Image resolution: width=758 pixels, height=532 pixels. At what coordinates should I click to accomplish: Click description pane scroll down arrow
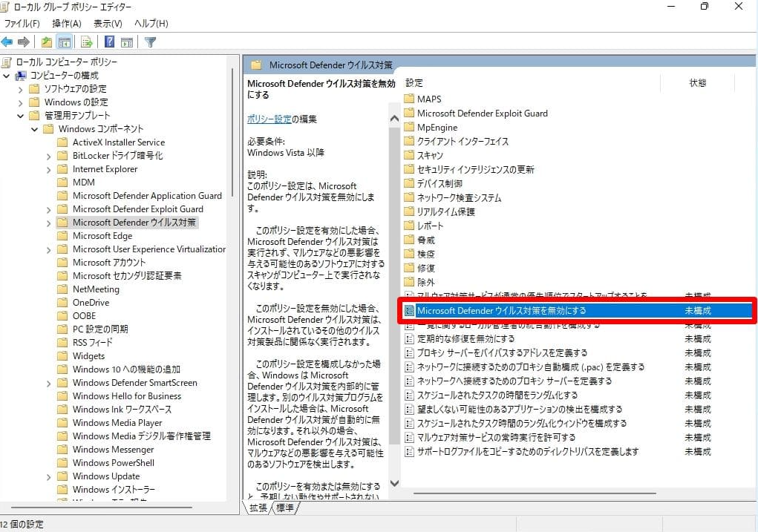(x=394, y=483)
